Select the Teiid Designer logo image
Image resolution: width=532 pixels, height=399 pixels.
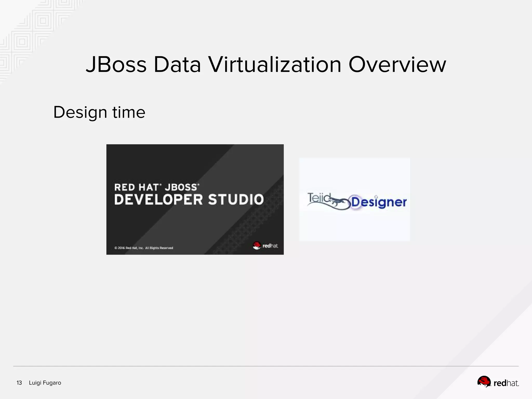coord(355,199)
